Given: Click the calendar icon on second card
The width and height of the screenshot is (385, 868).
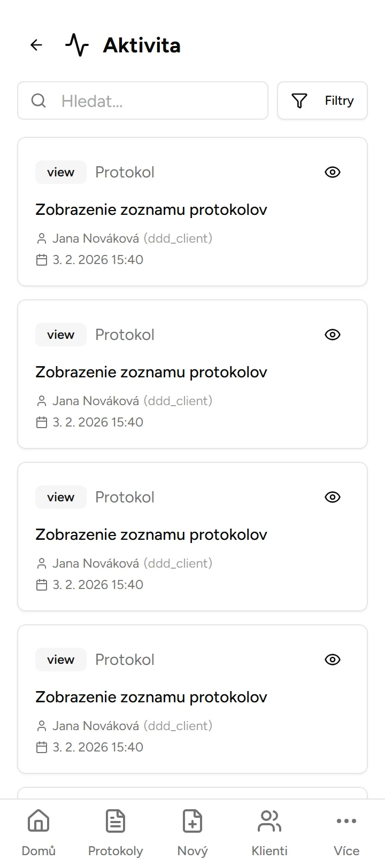Looking at the screenshot, I should tap(42, 422).
